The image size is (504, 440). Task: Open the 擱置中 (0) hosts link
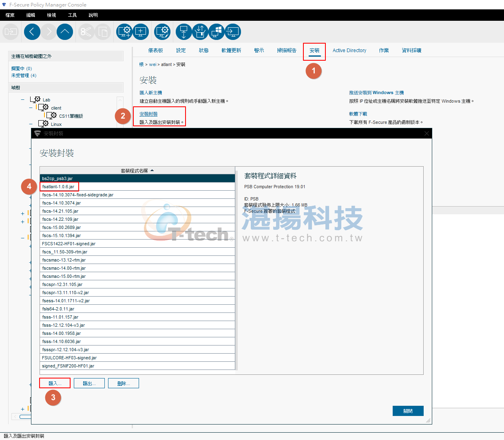coord(22,68)
